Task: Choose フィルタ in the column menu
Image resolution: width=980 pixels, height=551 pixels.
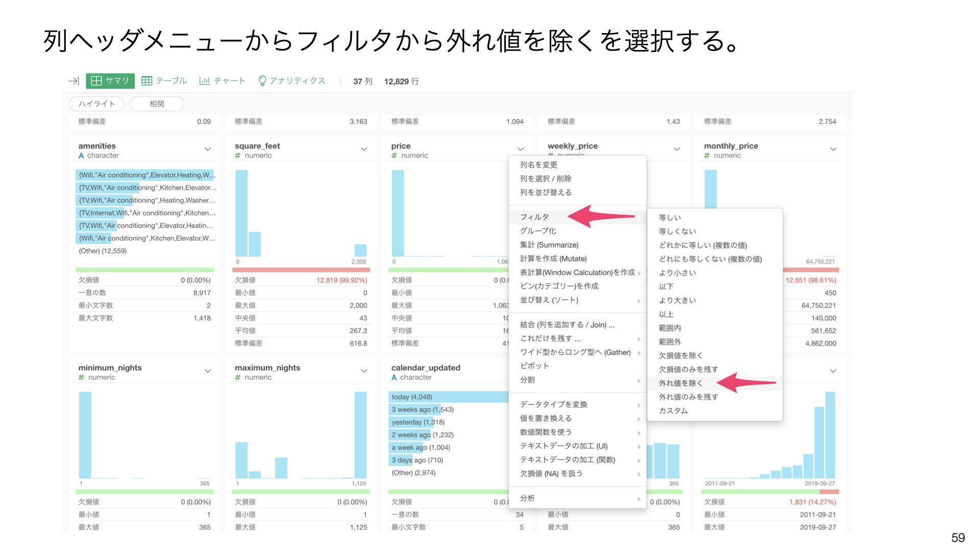Action: click(577, 217)
